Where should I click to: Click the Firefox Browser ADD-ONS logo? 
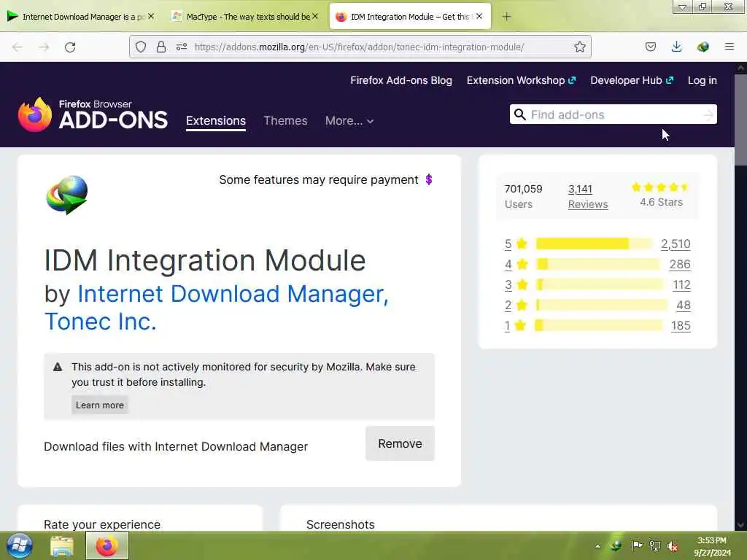click(93, 114)
